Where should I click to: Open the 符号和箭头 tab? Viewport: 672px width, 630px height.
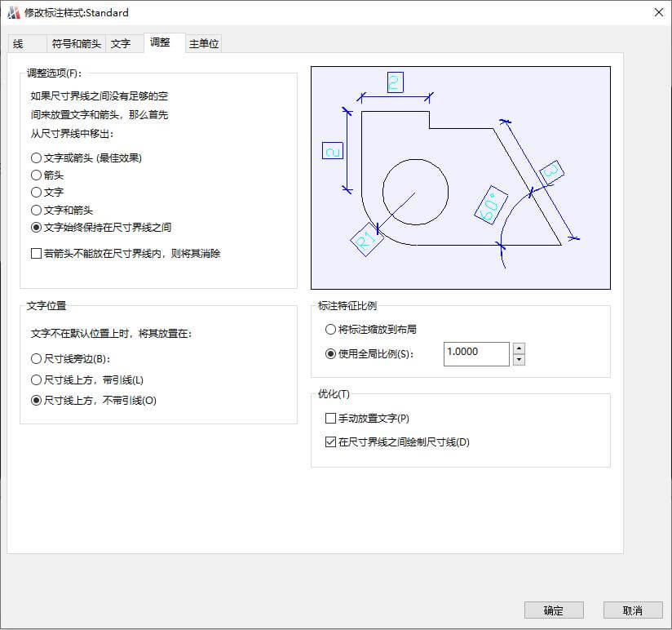tap(77, 43)
